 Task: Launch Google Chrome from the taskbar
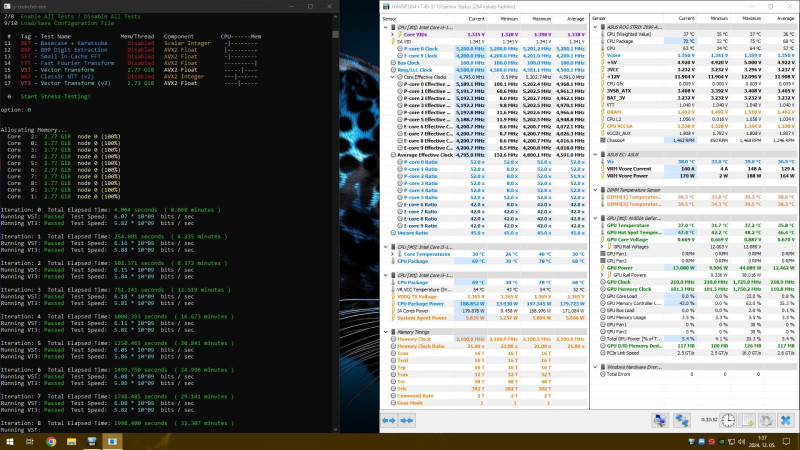point(51,442)
